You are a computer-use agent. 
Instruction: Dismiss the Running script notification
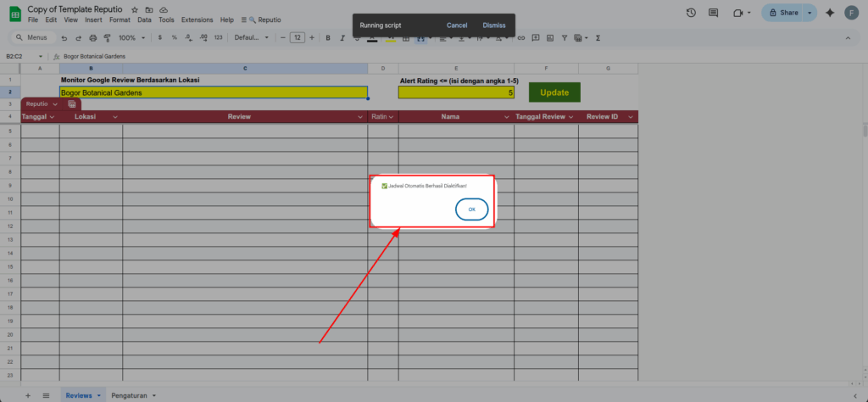[494, 25]
